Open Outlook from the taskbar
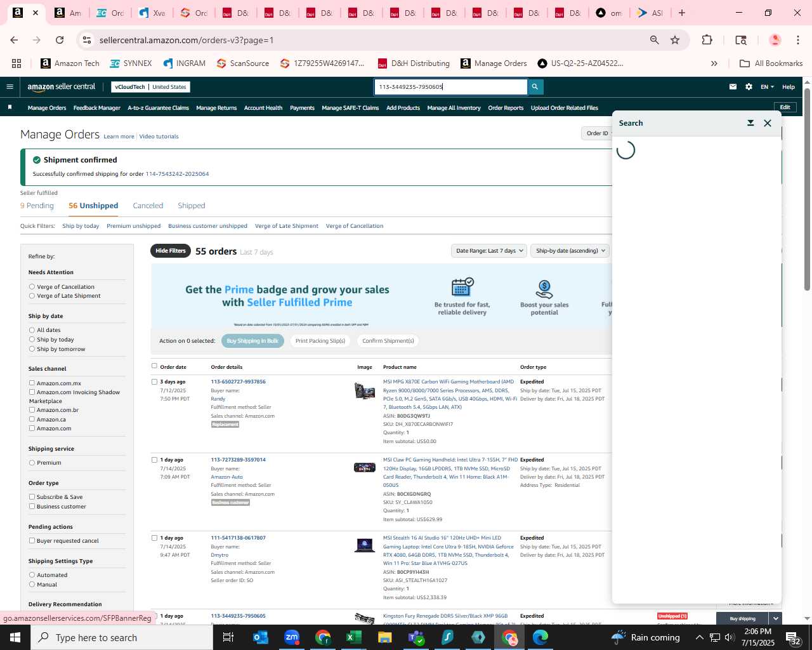 (x=261, y=637)
